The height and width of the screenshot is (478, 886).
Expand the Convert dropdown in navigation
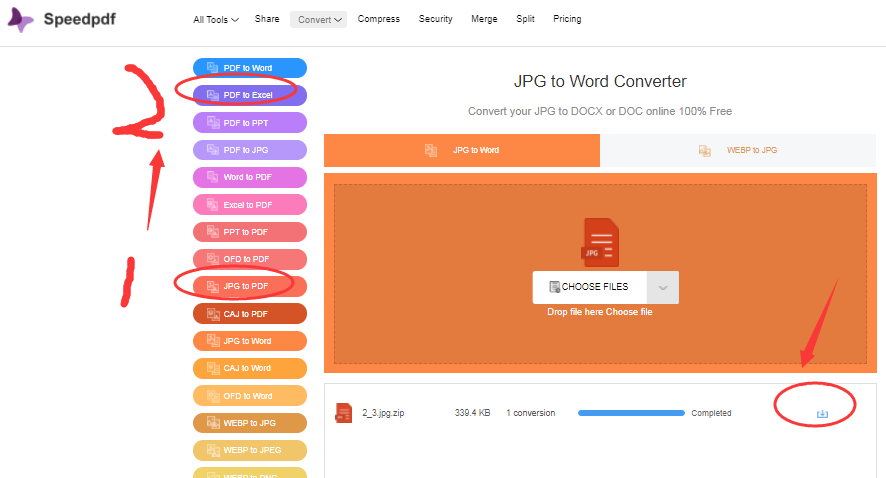320,19
